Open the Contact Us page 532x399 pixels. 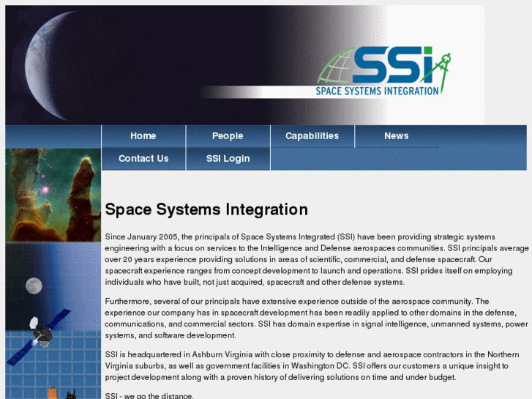143,159
